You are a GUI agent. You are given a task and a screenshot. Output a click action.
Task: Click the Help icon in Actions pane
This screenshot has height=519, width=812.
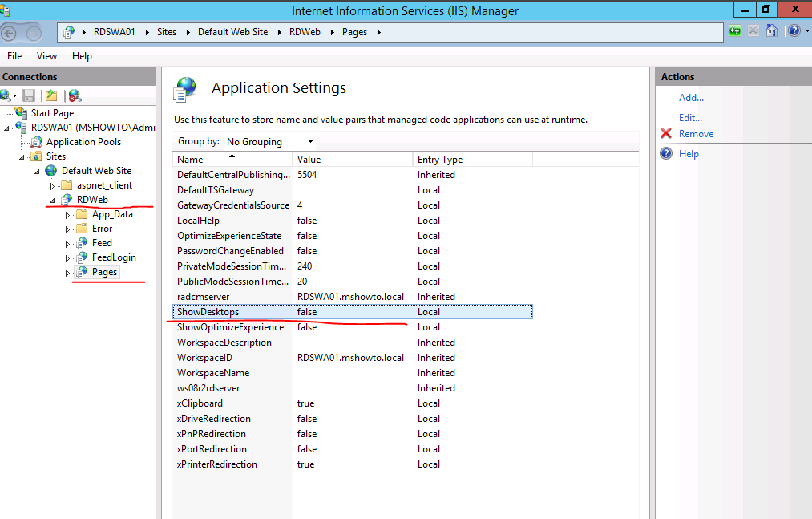point(666,153)
